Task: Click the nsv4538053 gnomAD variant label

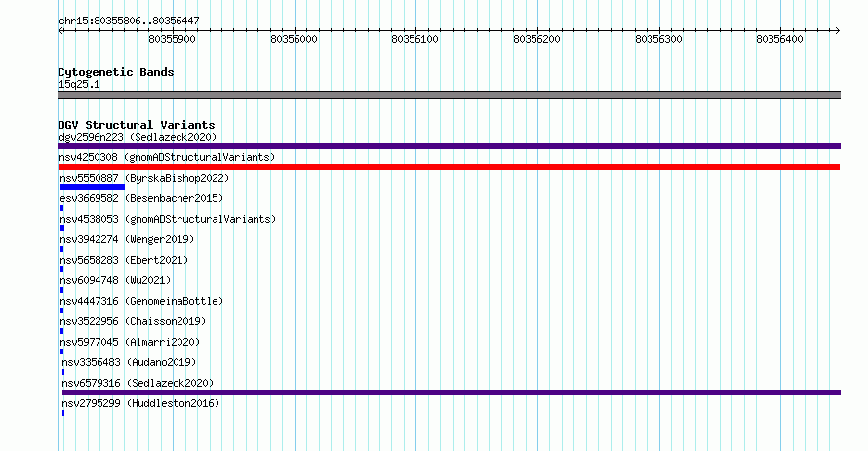Action: click(168, 219)
